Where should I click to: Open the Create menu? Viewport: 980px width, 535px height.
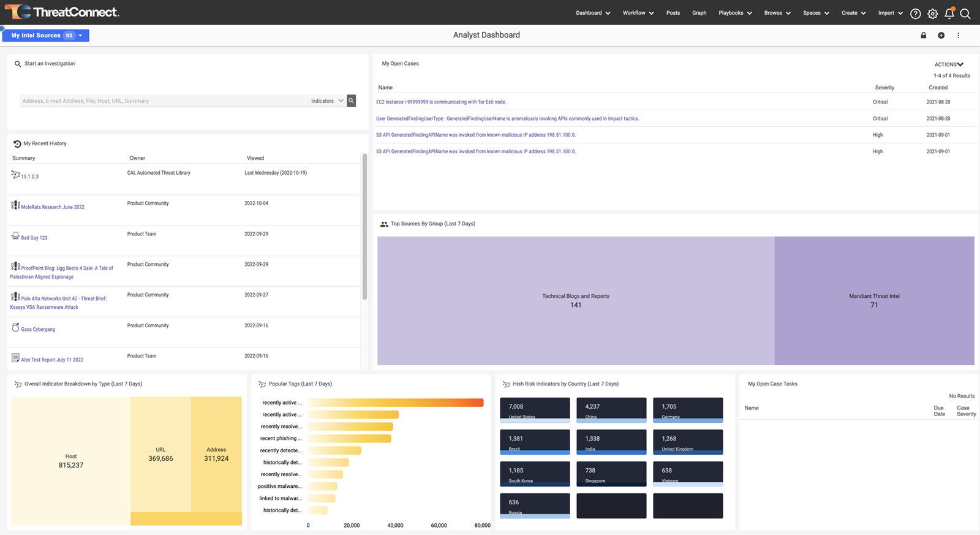(853, 13)
